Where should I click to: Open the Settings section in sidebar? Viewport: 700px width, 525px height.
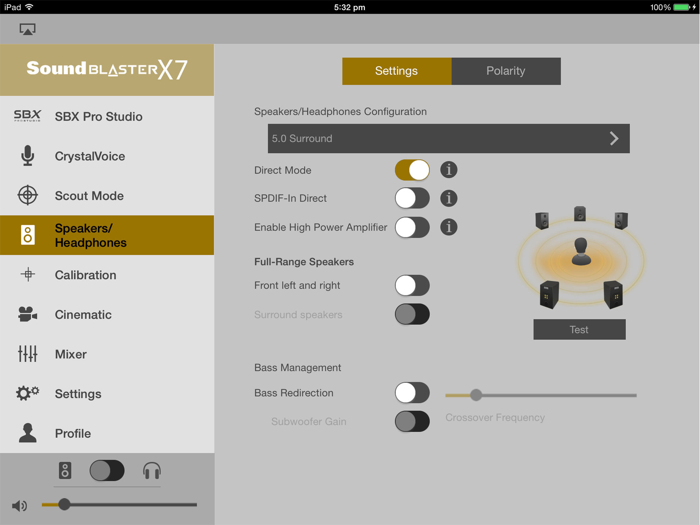(107, 393)
